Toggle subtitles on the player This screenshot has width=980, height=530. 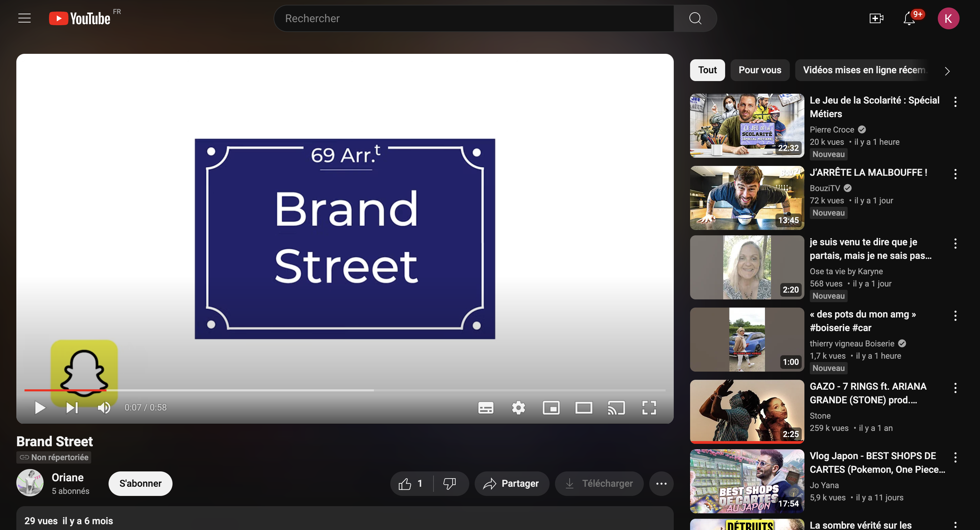pyautogui.click(x=486, y=408)
